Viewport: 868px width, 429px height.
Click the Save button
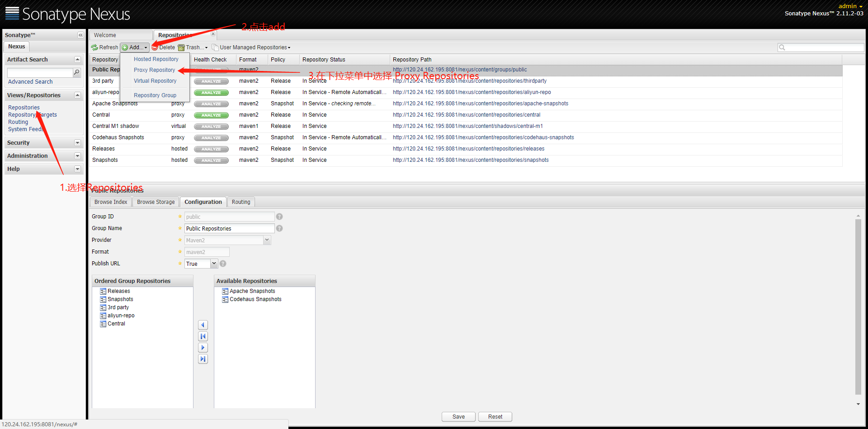458,417
